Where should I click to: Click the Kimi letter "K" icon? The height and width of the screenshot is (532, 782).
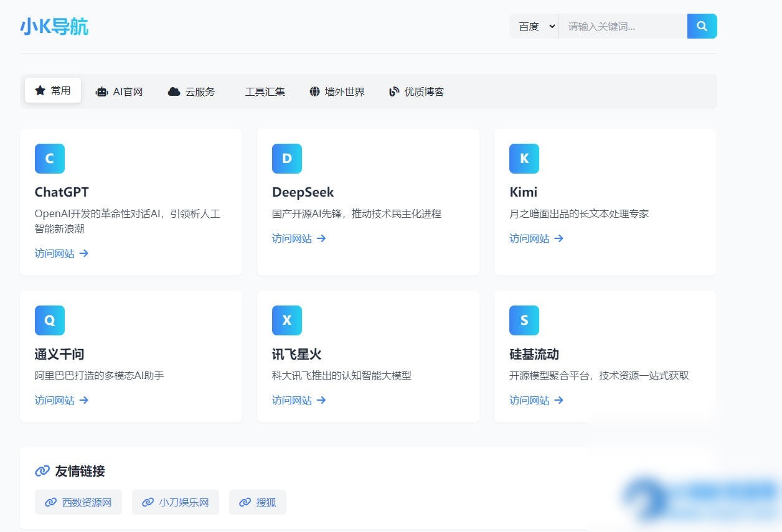524,159
